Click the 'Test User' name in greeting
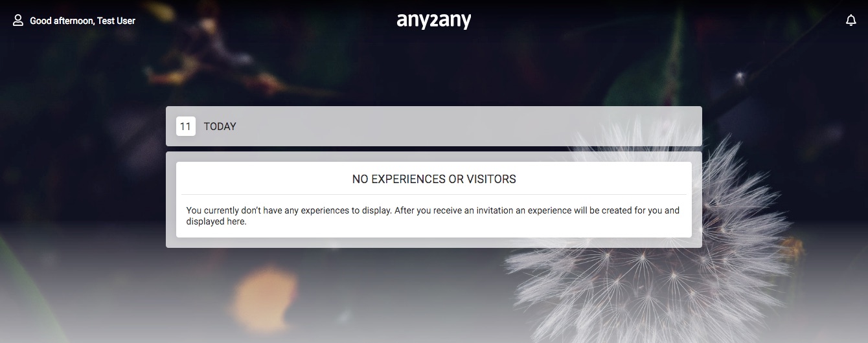 click(116, 21)
